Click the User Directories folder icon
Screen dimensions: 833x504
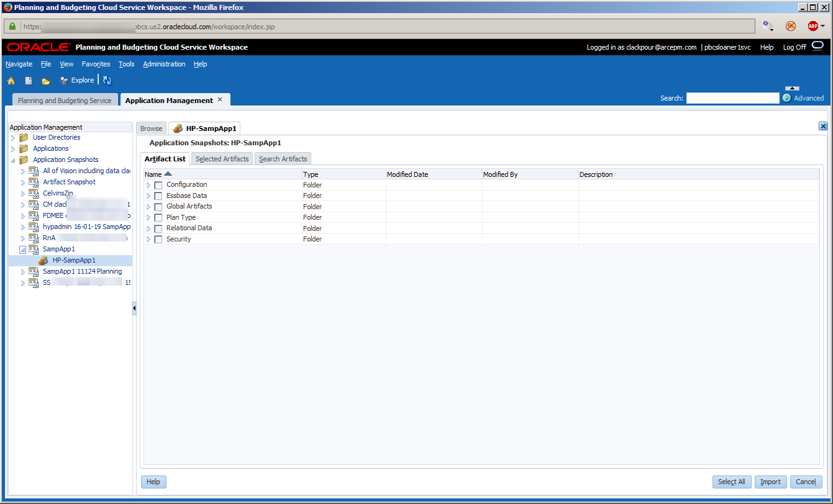tap(24, 138)
